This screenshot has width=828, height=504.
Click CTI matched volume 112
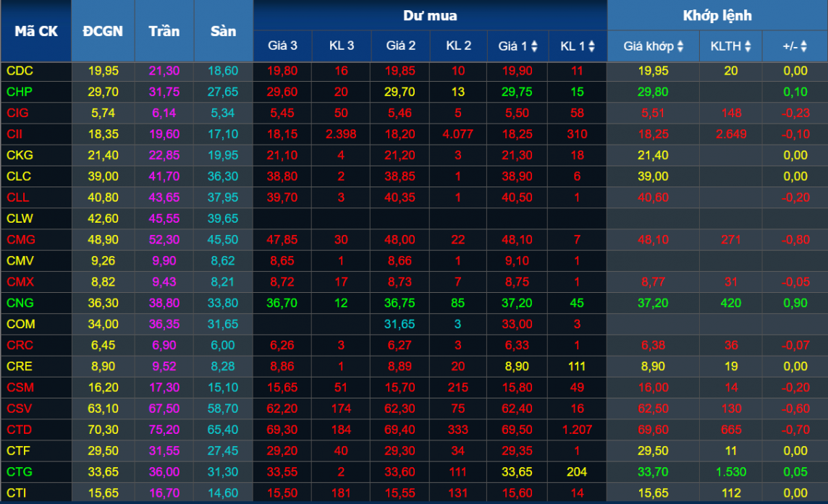pyautogui.click(x=731, y=493)
